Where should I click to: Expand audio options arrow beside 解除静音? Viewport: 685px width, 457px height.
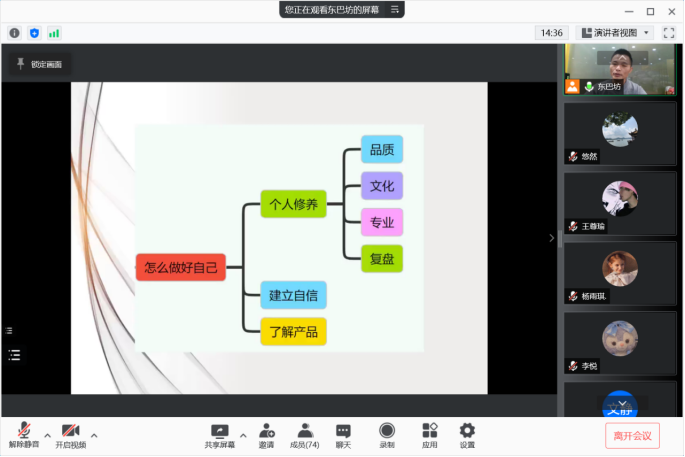[47, 435]
